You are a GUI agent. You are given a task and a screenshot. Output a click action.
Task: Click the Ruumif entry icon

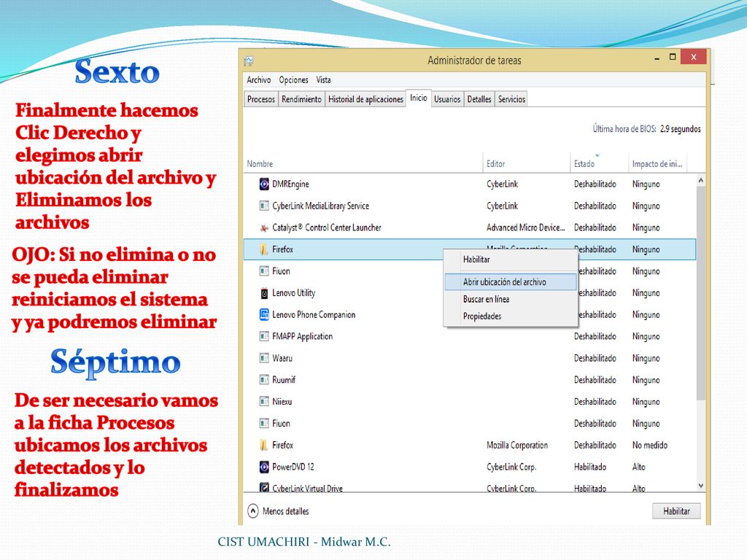click(264, 379)
